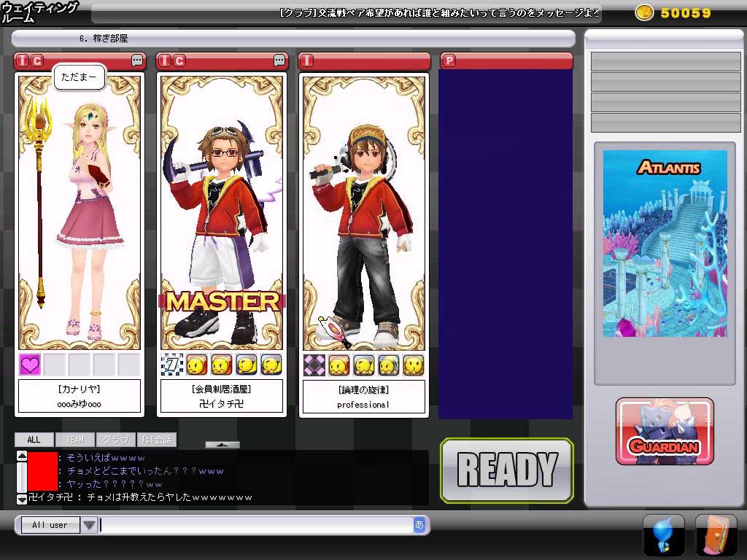Viewport: 747px width, 560px height.
Task: Click the gold coin icon
Action: pos(644,12)
